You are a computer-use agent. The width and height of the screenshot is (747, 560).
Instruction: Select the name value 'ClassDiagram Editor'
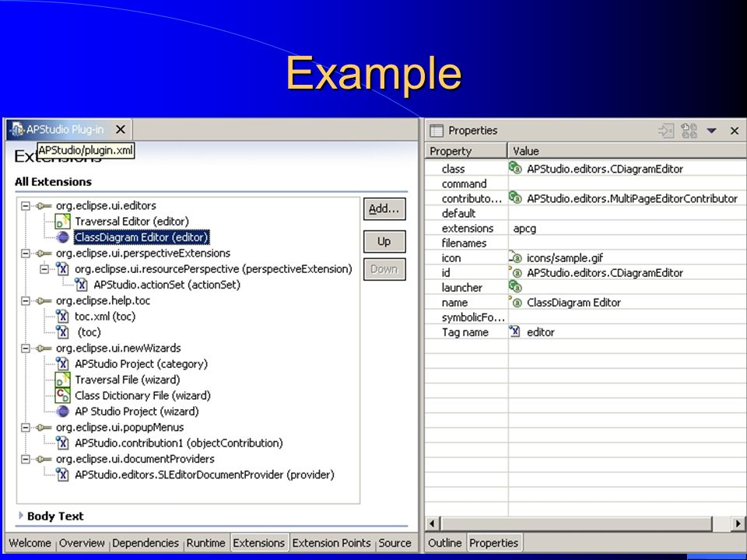[573, 303]
